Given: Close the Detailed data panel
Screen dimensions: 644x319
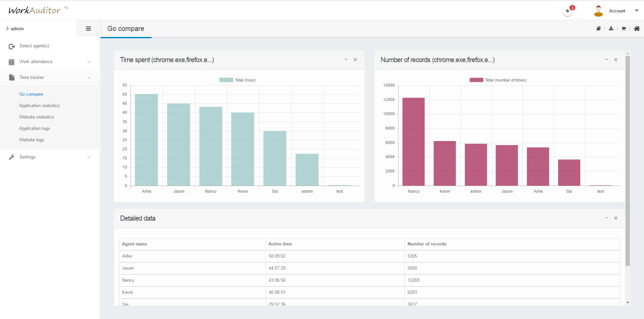Looking at the screenshot, I should 616,218.
